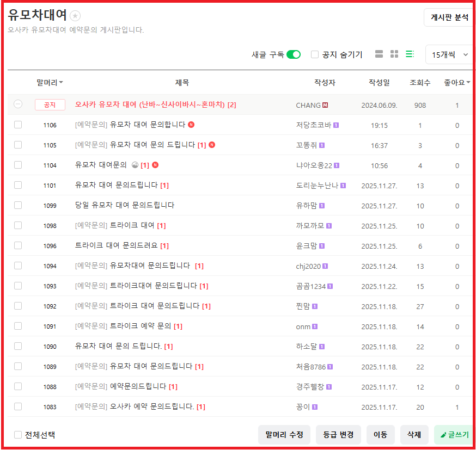Open the 15개씩 page size dropdown

tap(449, 54)
